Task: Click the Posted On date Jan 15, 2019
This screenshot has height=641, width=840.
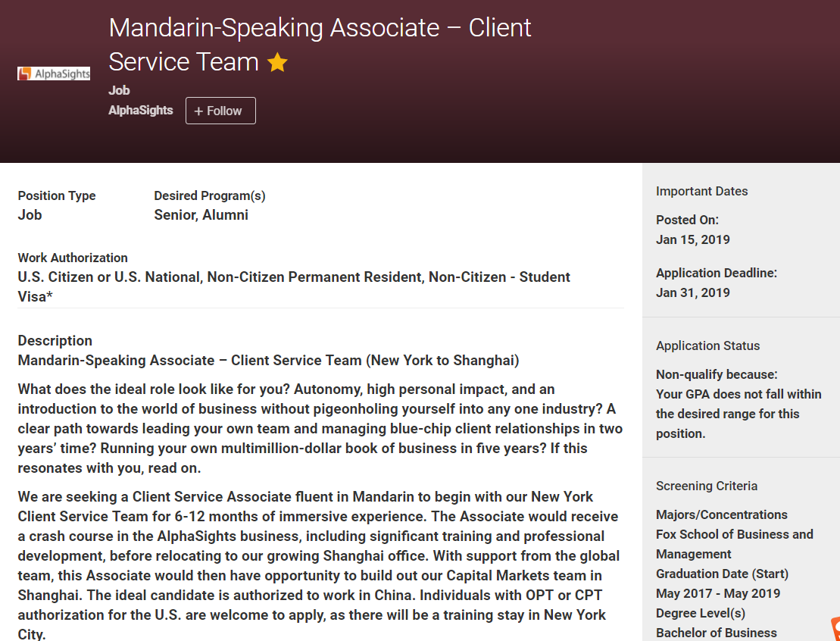Action: click(693, 239)
